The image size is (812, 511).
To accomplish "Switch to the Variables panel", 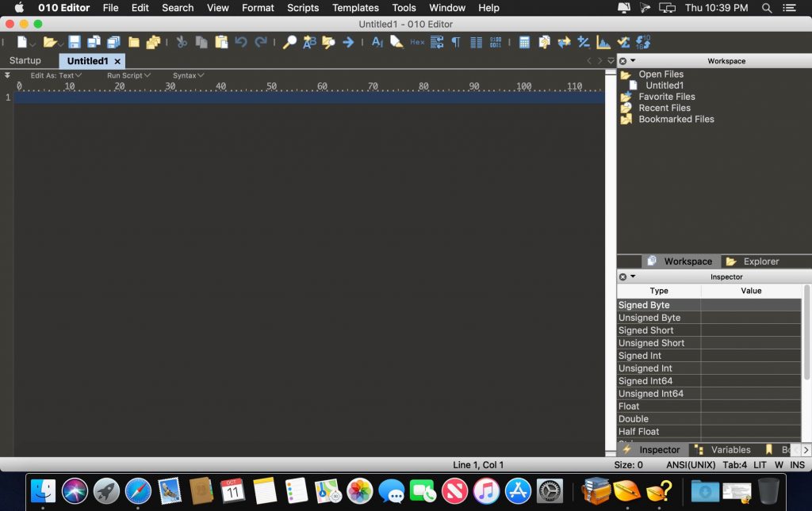I will pyautogui.click(x=729, y=449).
